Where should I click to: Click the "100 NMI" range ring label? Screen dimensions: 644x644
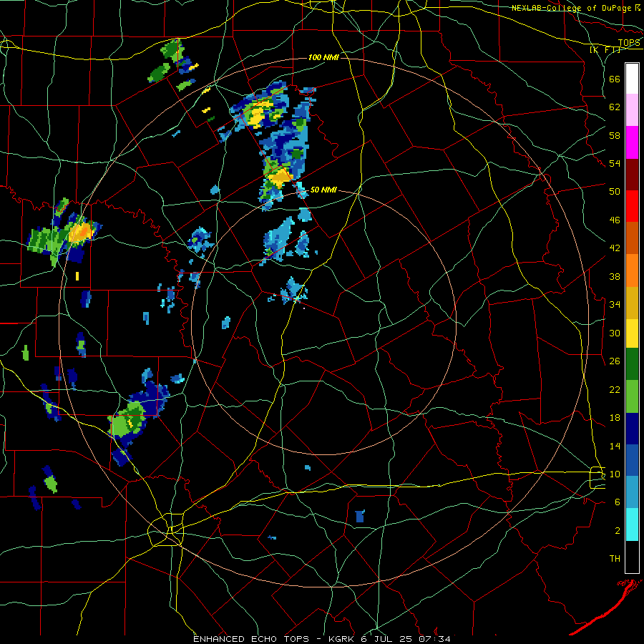(323, 57)
